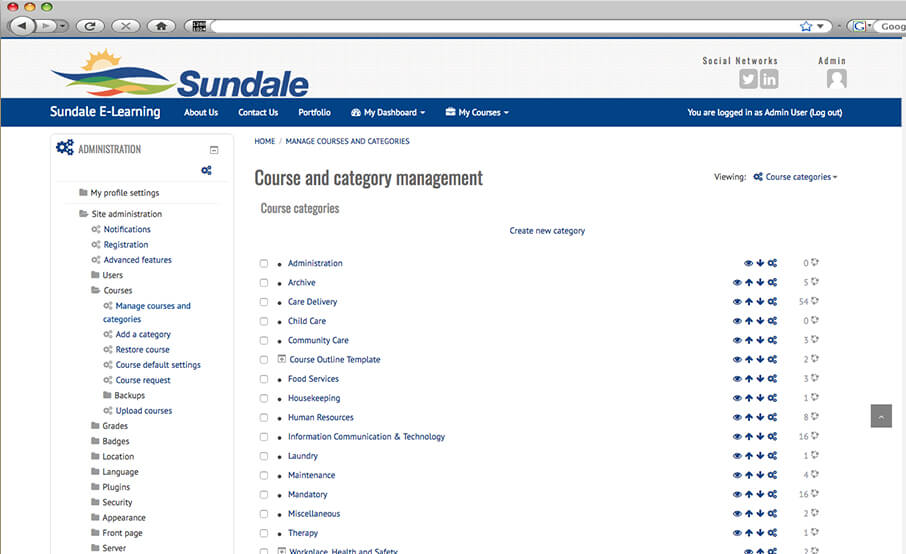Click Create new category link
906x554 pixels.
coord(547,230)
